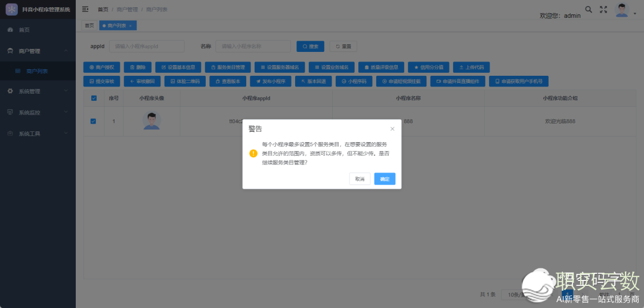Screen dimensions: 644x308
Task: Click the 申请获取用户手机号 button
Action: (x=519, y=81)
